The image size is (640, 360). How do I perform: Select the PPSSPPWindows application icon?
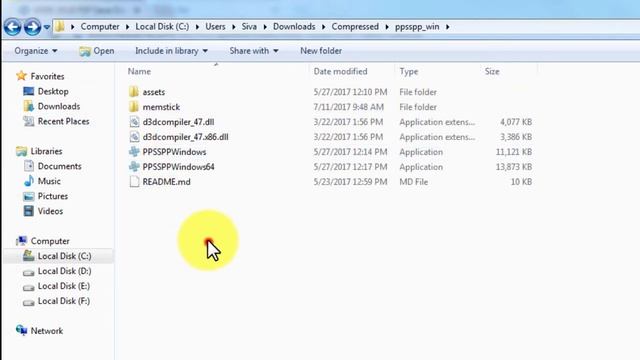[134, 152]
